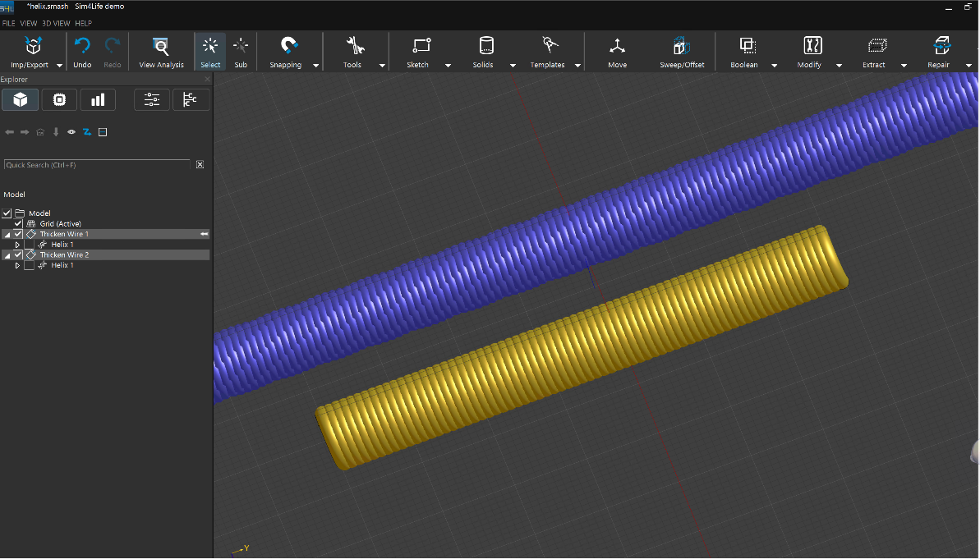Open the Snapping dropdown arrow
The image size is (980, 559).
pyautogui.click(x=316, y=66)
